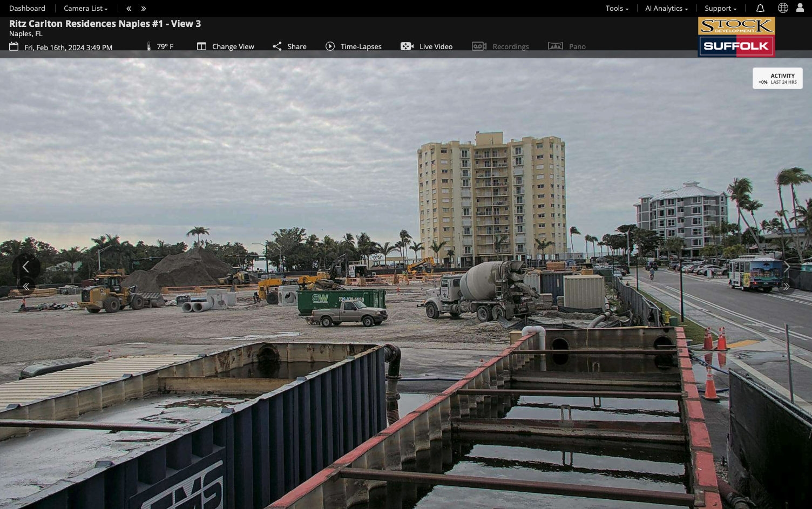Open user account profile icon
Viewport: 812px width, 509px height.
tap(800, 8)
